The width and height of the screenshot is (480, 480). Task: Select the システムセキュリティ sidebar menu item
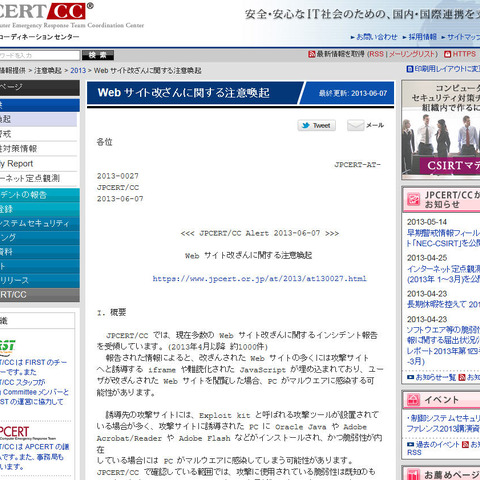pos(40,223)
